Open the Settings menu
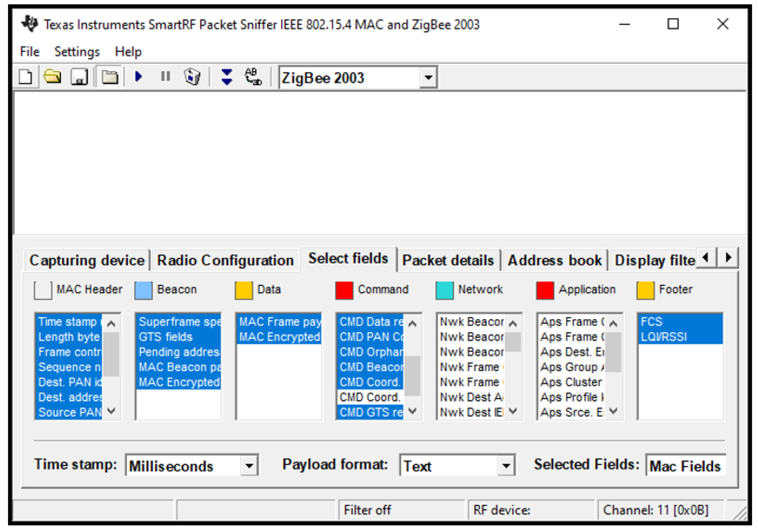 (x=77, y=52)
